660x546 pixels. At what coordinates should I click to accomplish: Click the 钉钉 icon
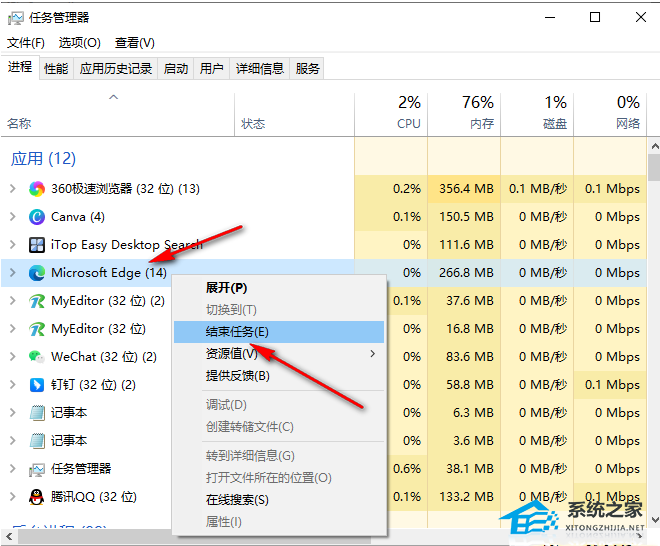[x=37, y=385]
